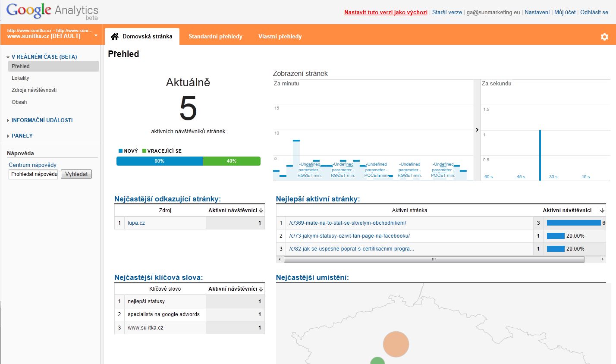Expand PANELY section

[8, 136]
